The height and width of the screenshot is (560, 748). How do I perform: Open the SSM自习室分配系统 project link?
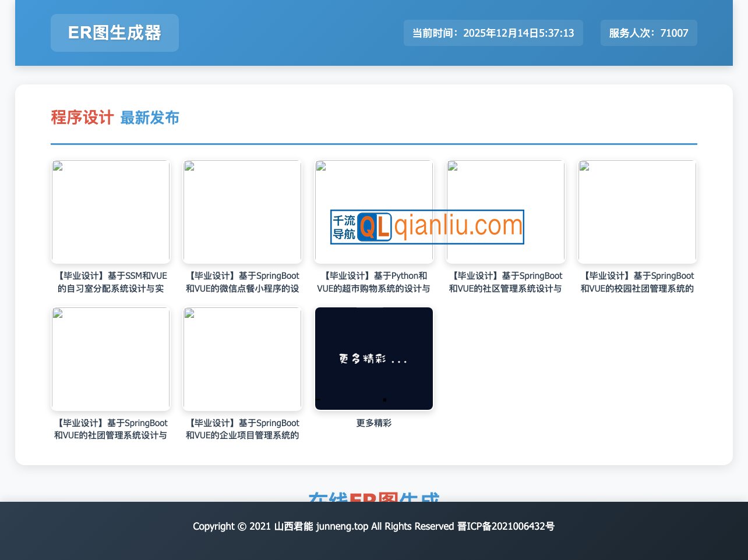111,282
